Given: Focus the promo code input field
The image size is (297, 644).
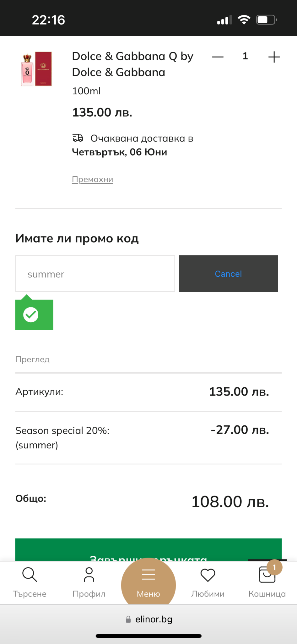Looking at the screenshot, I should pos(95,274).
